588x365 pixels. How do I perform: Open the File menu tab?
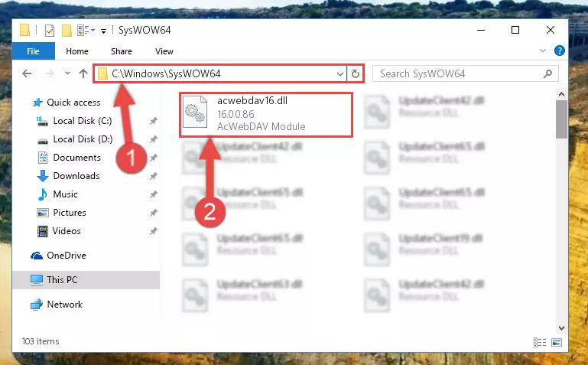(33, 51)
